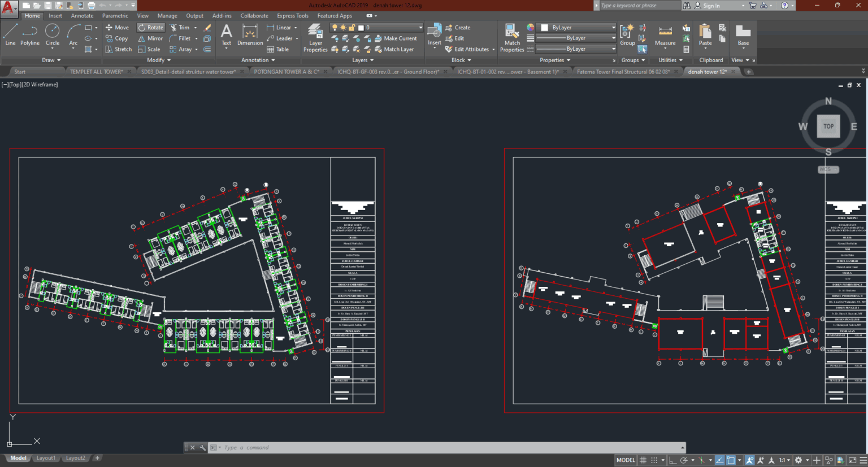Switch to the Annotate ribbon tab
Image resolution: width=868 pixels, height=467 pixels.
pyautogui.click(x=82, y=15)
